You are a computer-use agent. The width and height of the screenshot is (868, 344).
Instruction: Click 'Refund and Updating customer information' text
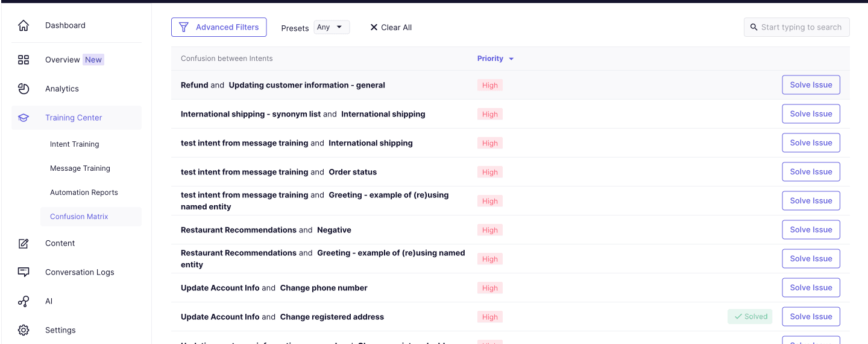(283, 85)
